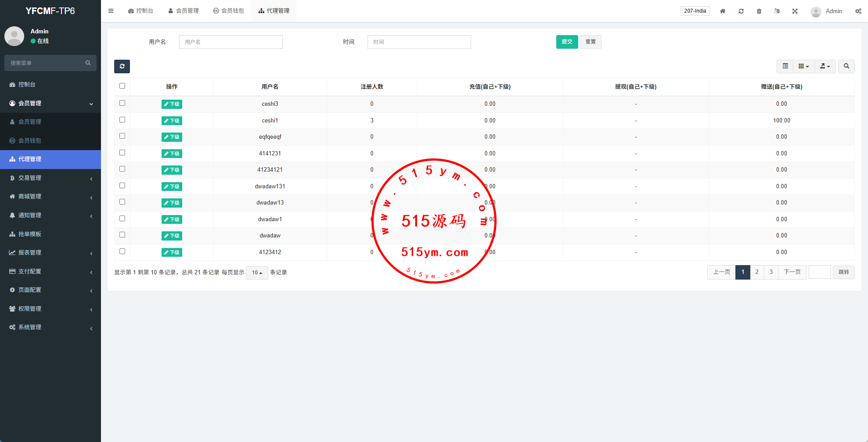Click the green 提交 submit button
Screen dimensions: 868x442
click(x=567, y=42)
